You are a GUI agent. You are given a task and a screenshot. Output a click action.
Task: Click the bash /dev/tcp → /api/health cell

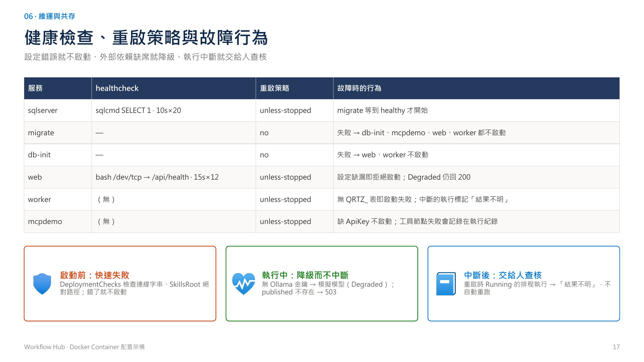coord(174,177)
